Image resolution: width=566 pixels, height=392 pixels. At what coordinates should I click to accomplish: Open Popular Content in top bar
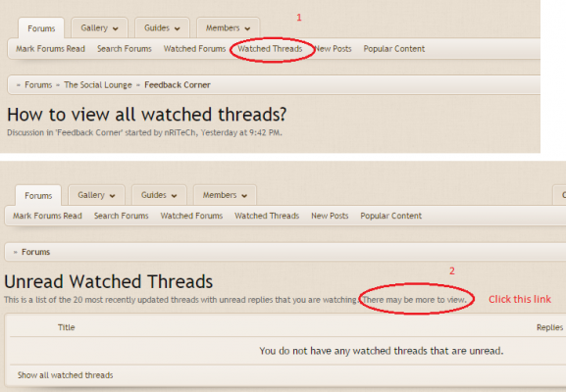pyautogui.click(x=393, y=49)
